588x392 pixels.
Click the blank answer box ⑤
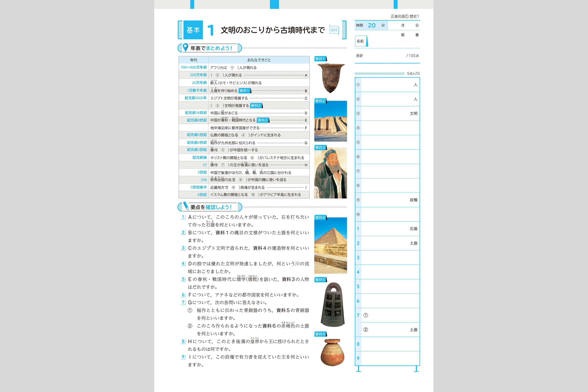[x=390, y=142]
